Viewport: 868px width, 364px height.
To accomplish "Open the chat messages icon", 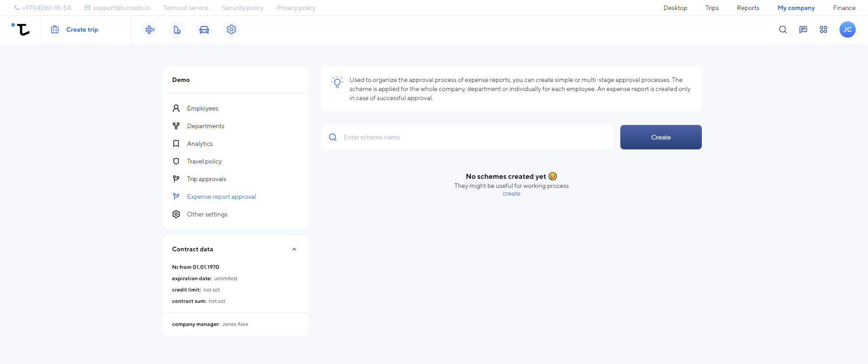I will tap(803, 29).
